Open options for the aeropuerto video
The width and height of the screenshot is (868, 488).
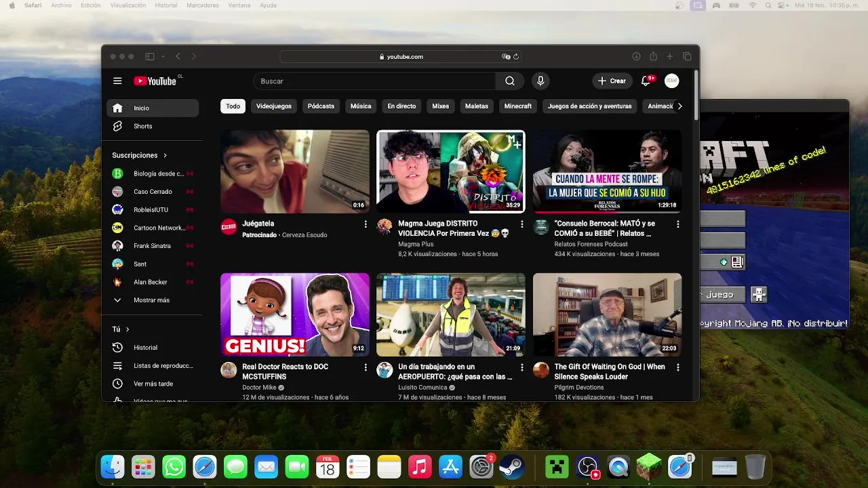521,367
